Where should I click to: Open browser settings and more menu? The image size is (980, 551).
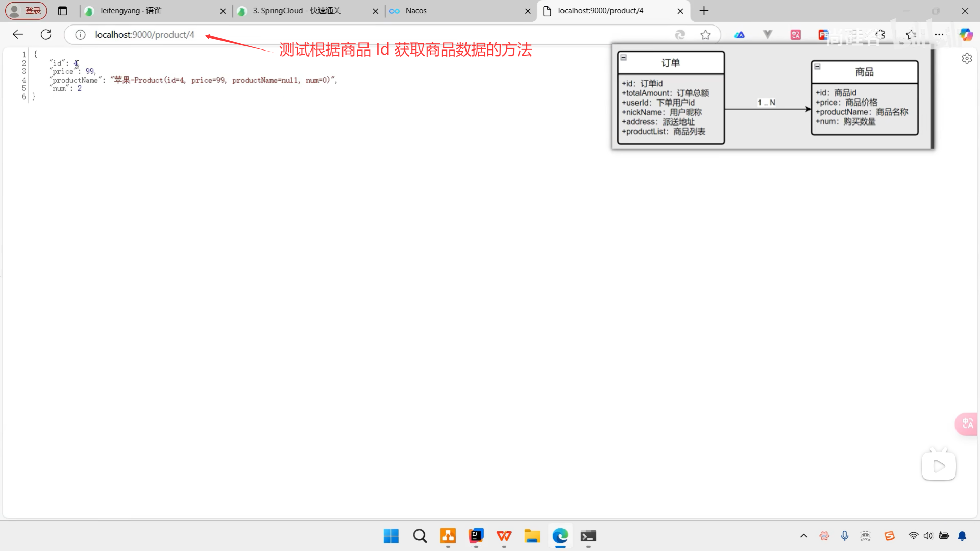click(939, 34)
